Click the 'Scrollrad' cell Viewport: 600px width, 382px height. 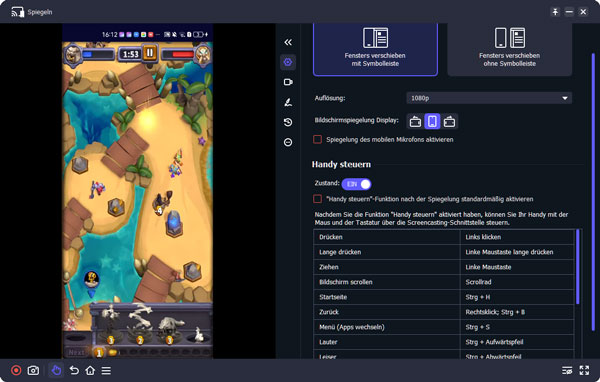(x=517, y=282)
